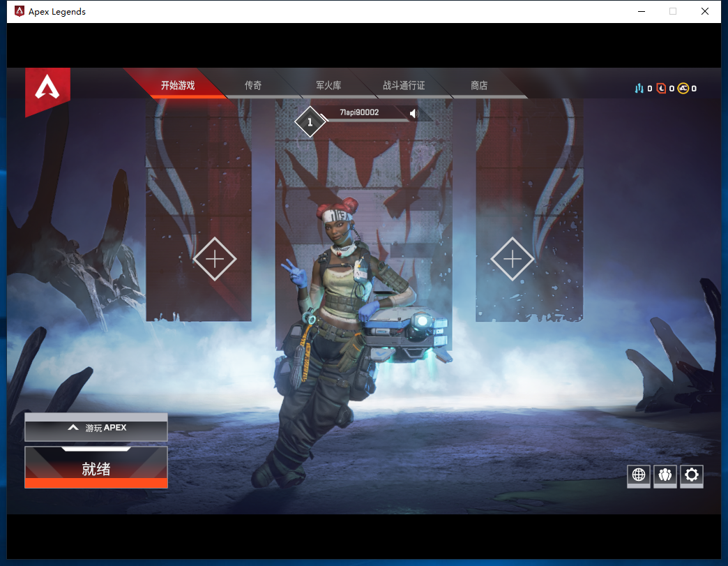
Task: Open the 军火库 tab
Action: [x=328, y=86]
